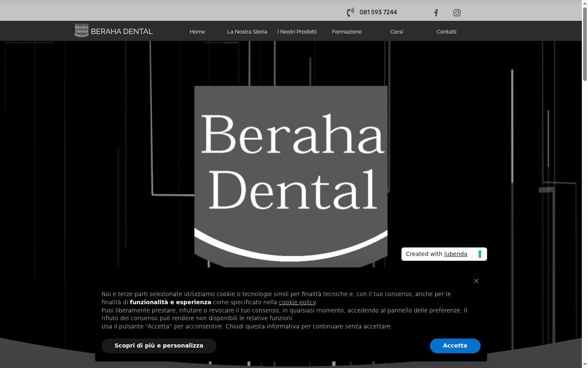Screen dimensions: 588x368
Task: Open I Nostri Prodotti menu
Action: [297, 31]
